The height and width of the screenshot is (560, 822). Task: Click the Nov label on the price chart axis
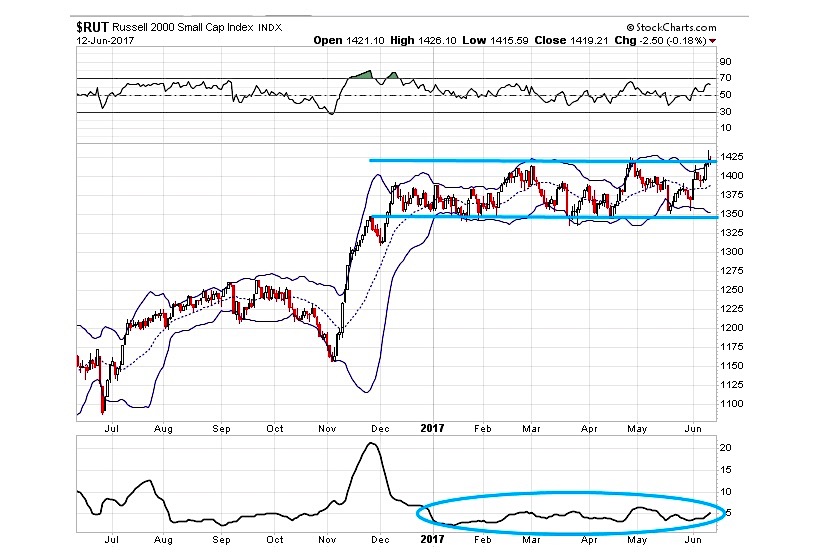[327, 429]
